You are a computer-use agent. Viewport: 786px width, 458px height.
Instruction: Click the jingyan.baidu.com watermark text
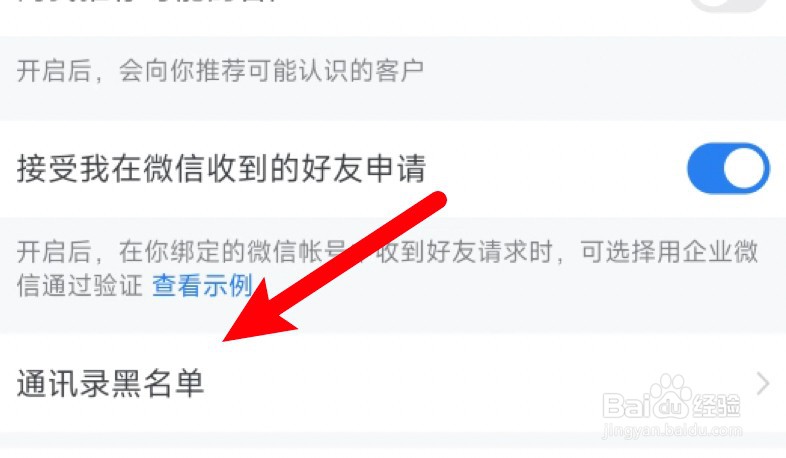tap(672, 431)
